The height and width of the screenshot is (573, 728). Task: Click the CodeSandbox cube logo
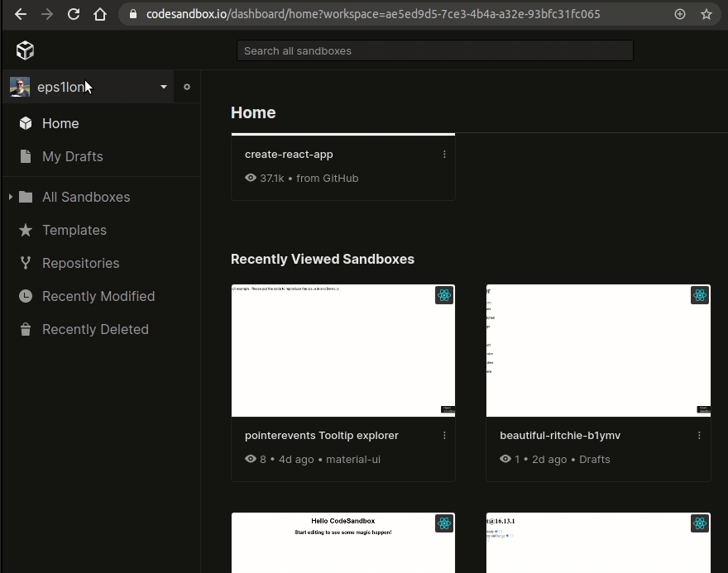(x=25, y=50)
